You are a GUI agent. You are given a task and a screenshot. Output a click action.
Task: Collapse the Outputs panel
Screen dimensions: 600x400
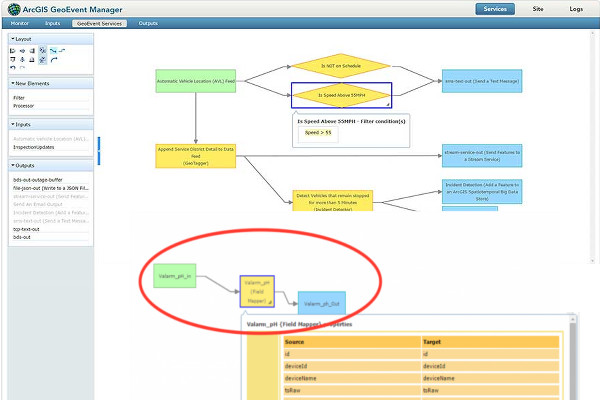12,166
